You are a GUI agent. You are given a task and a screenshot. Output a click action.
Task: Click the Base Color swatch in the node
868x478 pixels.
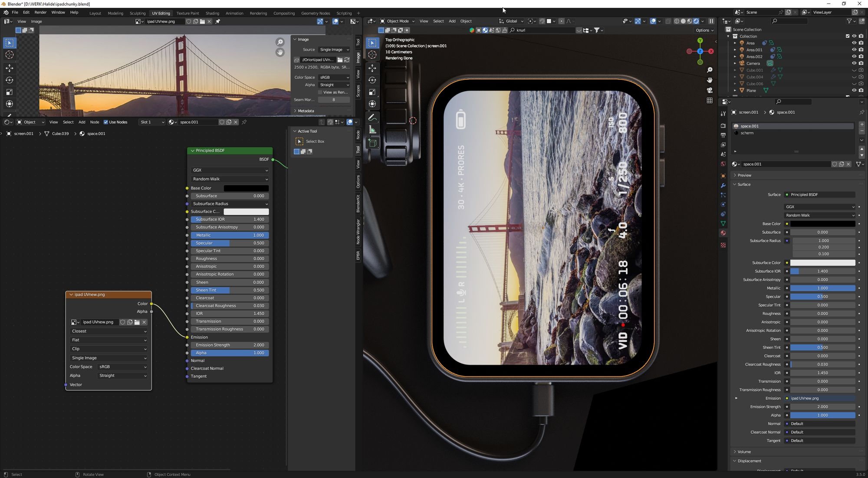246,188
